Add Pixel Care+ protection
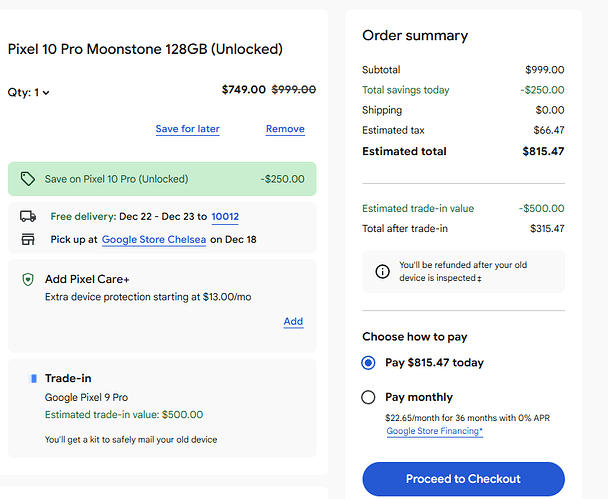 293,321
